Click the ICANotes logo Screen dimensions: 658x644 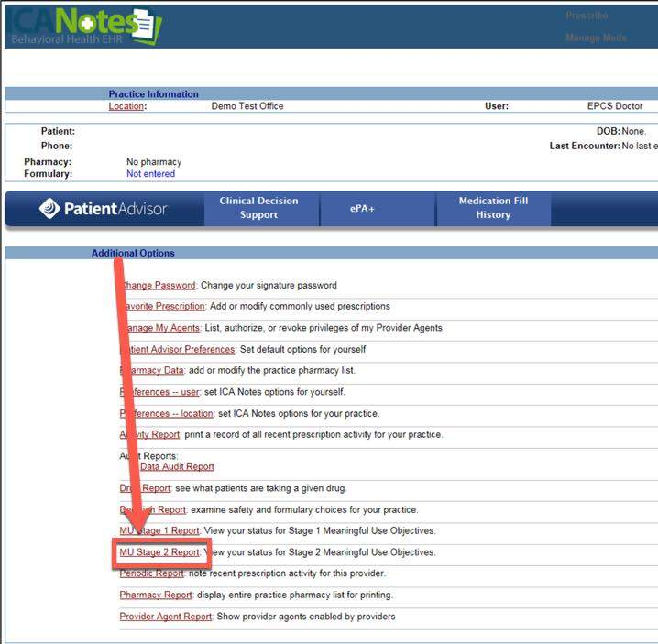click(x=81, y=25)
